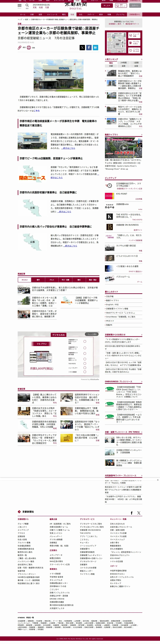
Task: Click ログイン button in header
Action: 135,5
